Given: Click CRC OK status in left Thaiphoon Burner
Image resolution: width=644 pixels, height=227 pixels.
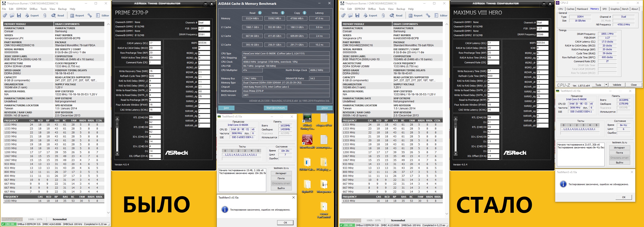Looking at the screenshot, I should tap(9, 224).
